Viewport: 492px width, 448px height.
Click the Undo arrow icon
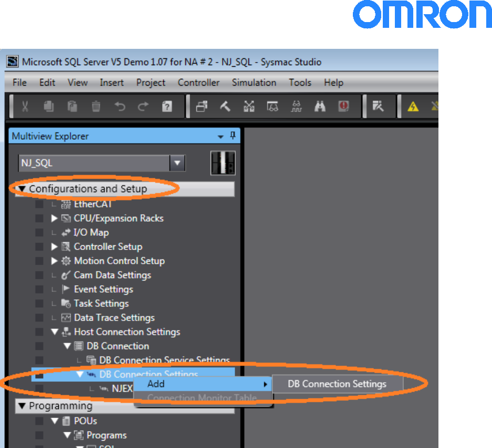tap(120, 107)
